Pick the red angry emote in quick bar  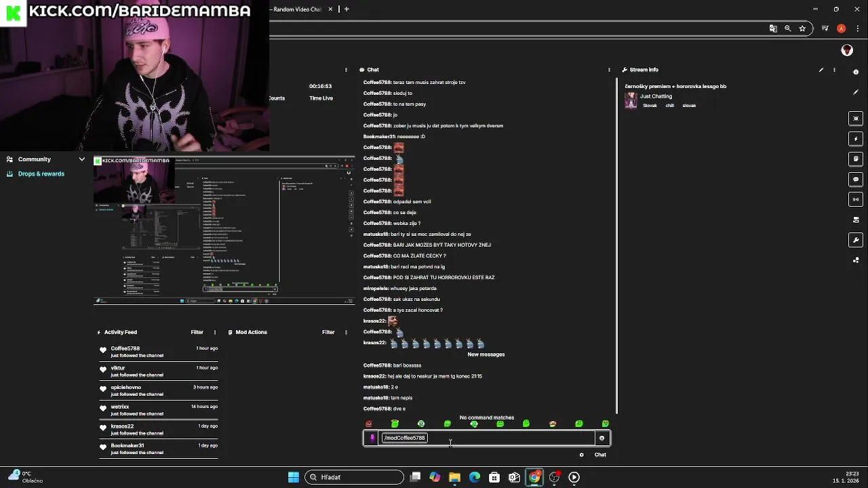click(369, 424)
